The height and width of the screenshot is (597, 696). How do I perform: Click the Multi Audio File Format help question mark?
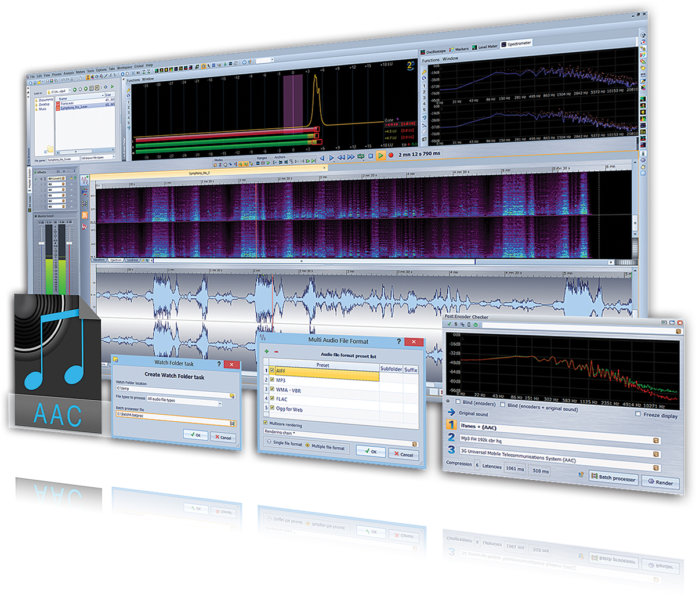[x=399, y=341]
